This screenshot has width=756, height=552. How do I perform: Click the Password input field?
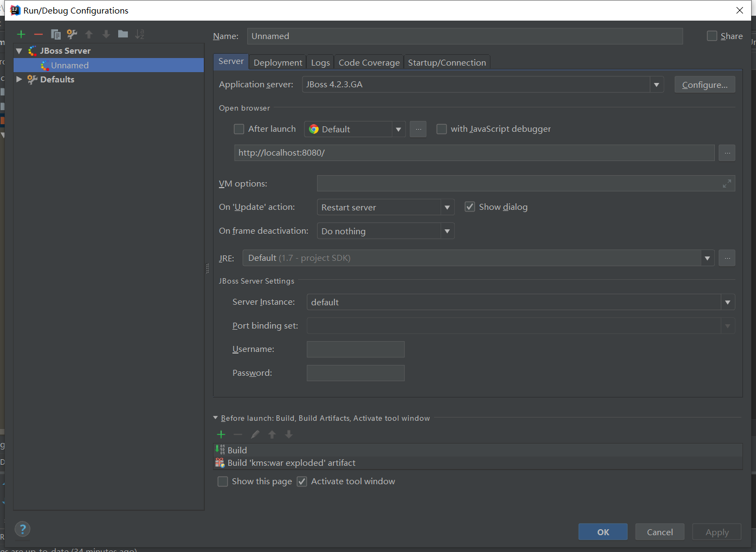click(x=356, y=373)
